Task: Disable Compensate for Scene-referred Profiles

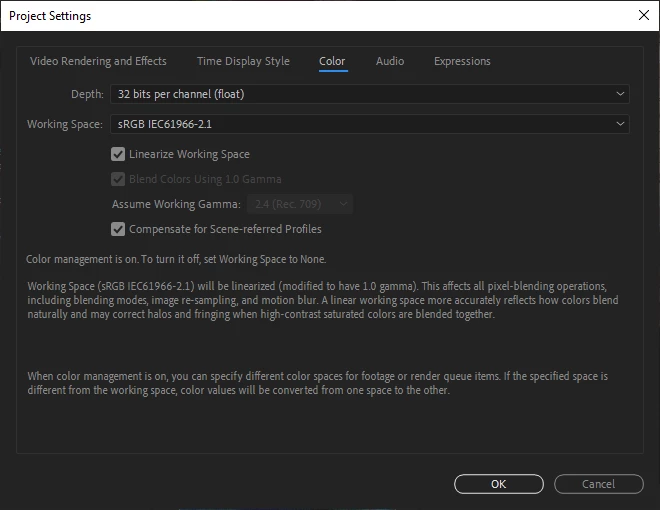Action: [118, 229]
